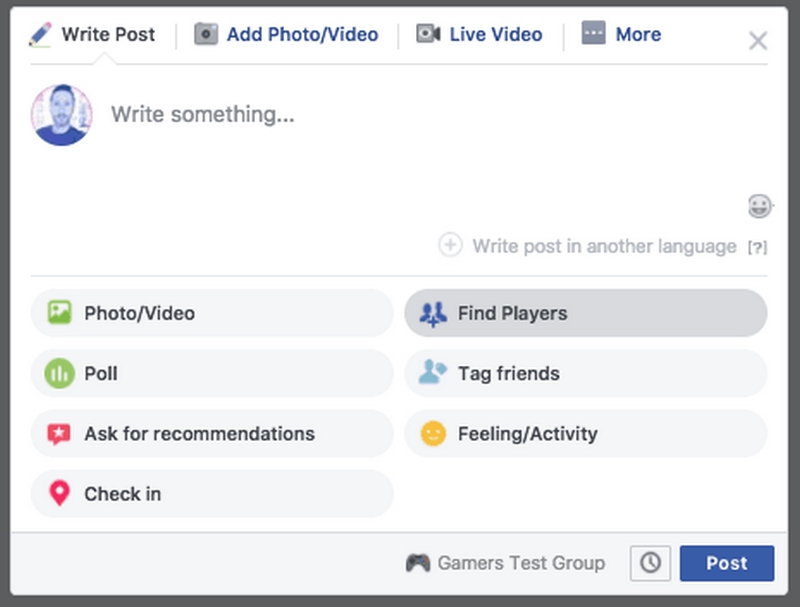The width and height of the screenshot is (800, 607).
Task: Select the Feeling/Activity smiley icon
Action: (x=434, y=434)
